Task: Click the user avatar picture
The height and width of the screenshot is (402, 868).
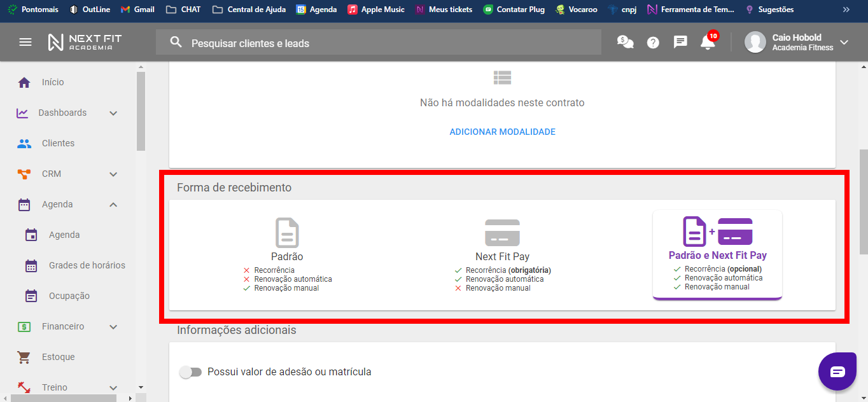Action: pos(755,42)
